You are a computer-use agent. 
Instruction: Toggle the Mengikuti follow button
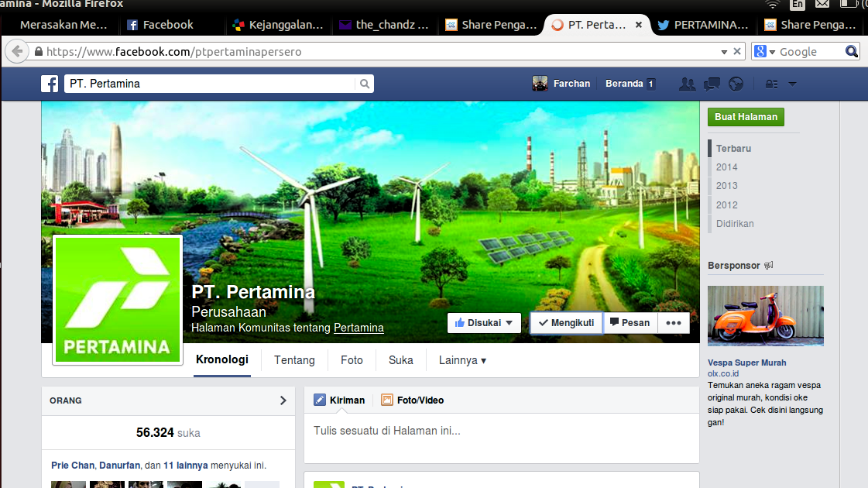tap(566, 323)
